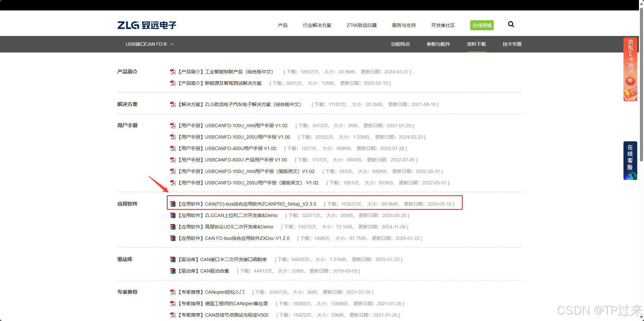
Task: Click PDF icon for USBCANFD-400U用户手册
Action: [173, 148]
